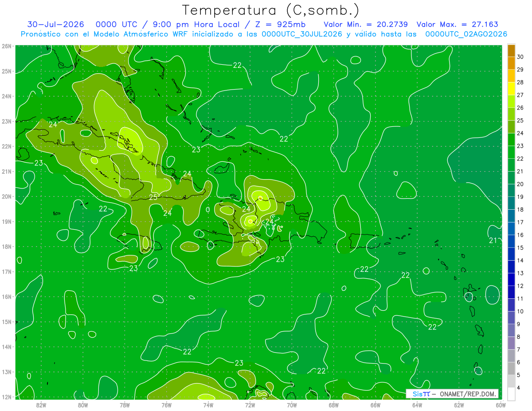Click the colorbar label "27"
The width and height of the screenshot is (532, 411).
[x=520, y=95]
